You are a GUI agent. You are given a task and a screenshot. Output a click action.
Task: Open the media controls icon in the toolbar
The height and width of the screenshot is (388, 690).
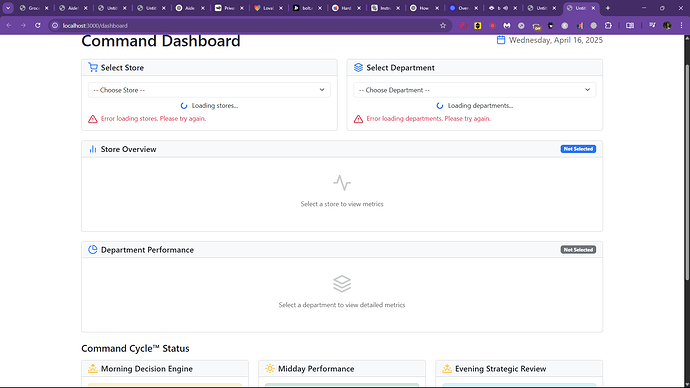652,26
